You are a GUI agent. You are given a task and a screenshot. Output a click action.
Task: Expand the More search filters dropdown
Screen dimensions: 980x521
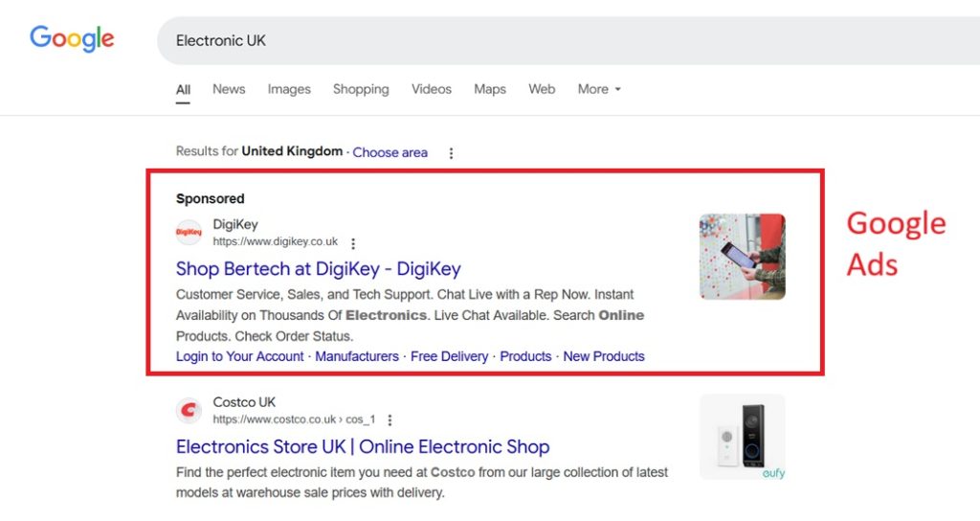point(599,89)
